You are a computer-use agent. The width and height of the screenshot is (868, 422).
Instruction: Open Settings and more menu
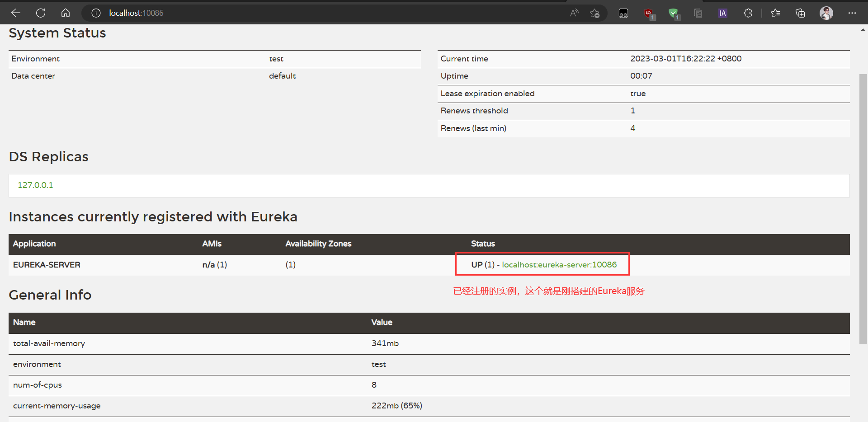852,13
